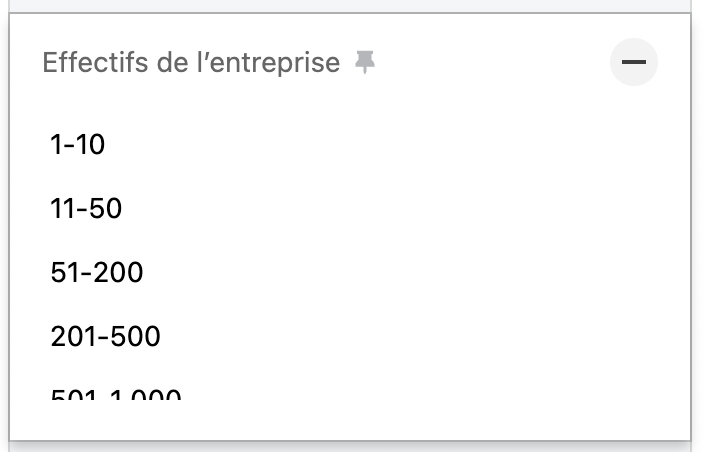This screenshot has width=704, height=452.
Task: Click the pin icon beside Effectifs de l'entreprise
Action: click(365, 62)
